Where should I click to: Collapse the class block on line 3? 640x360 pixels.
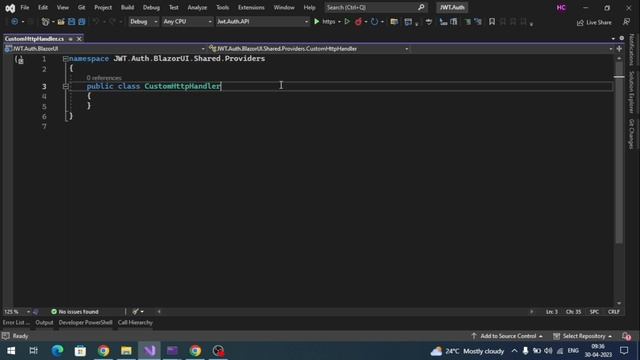pos(65,86)
